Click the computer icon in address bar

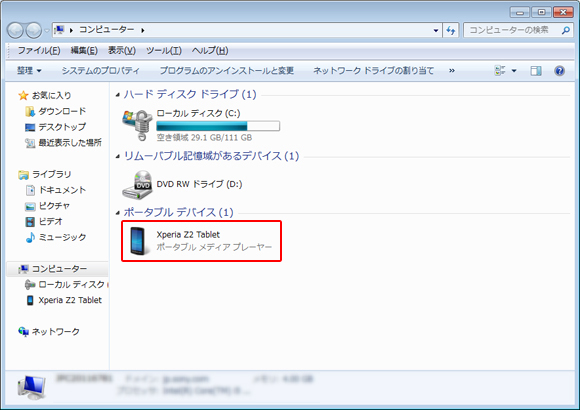[x=59, y=30]
